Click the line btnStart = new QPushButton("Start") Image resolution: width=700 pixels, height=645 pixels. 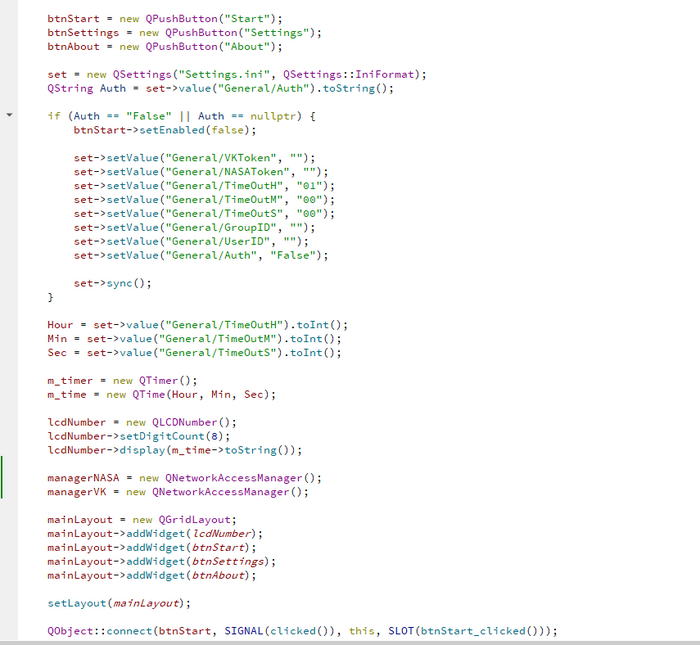tap(165, 19)
